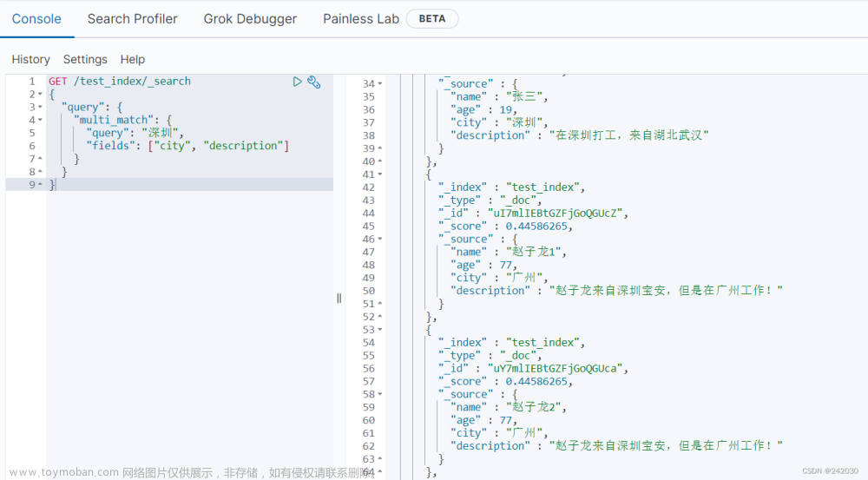Open the wrench request options menu

click(x=314, y=82)
